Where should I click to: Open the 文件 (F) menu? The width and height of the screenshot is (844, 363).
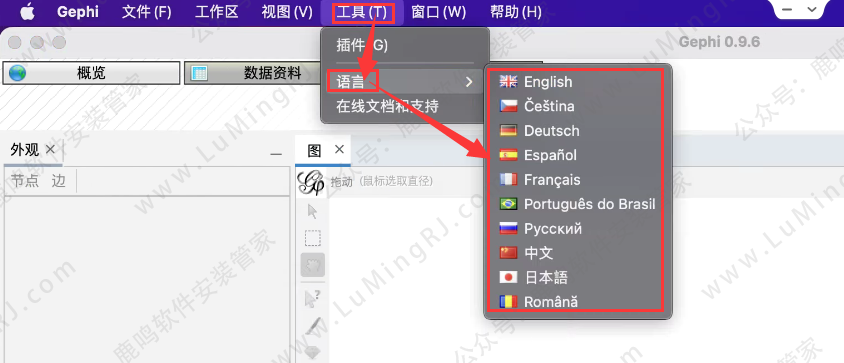[146, 12]
